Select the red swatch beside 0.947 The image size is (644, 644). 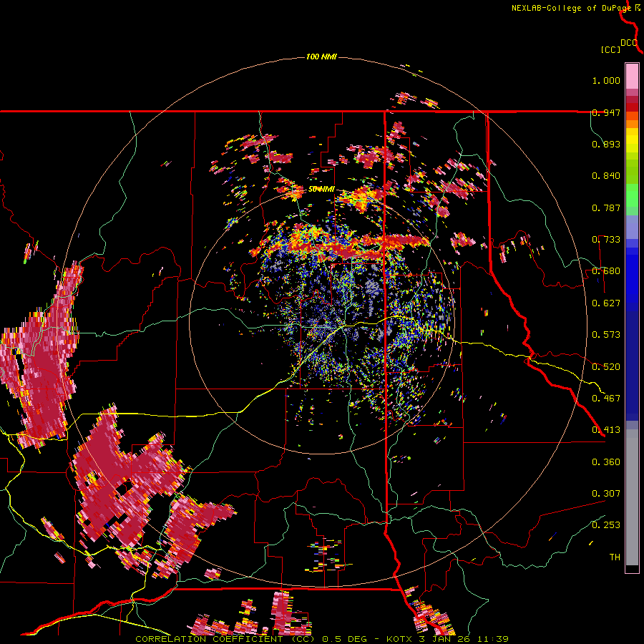click(632, 107)
